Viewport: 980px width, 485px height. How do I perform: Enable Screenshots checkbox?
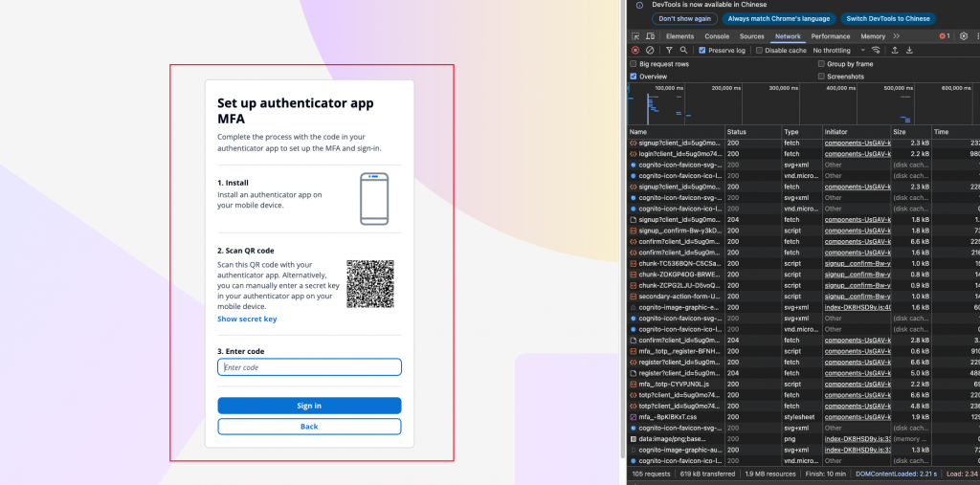click(821, 77)
